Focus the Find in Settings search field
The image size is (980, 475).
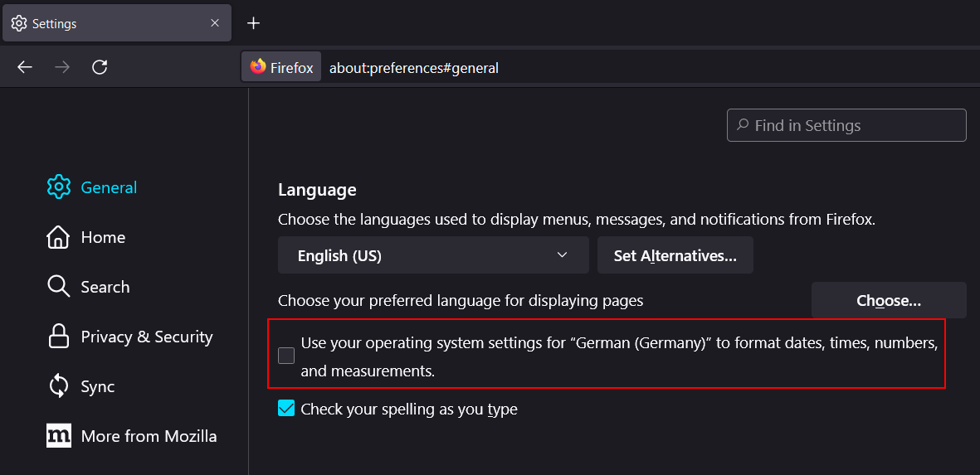pyautogui.click(x=846, y=125)
